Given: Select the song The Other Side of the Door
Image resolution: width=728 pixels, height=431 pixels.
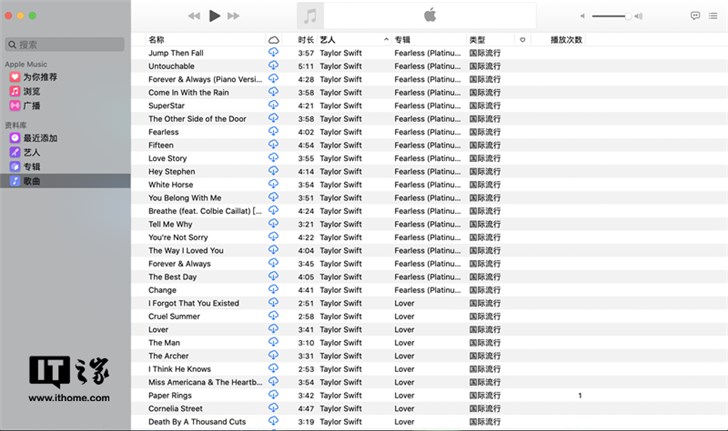Looking at the screenshot, I should [x=197, y=119].
